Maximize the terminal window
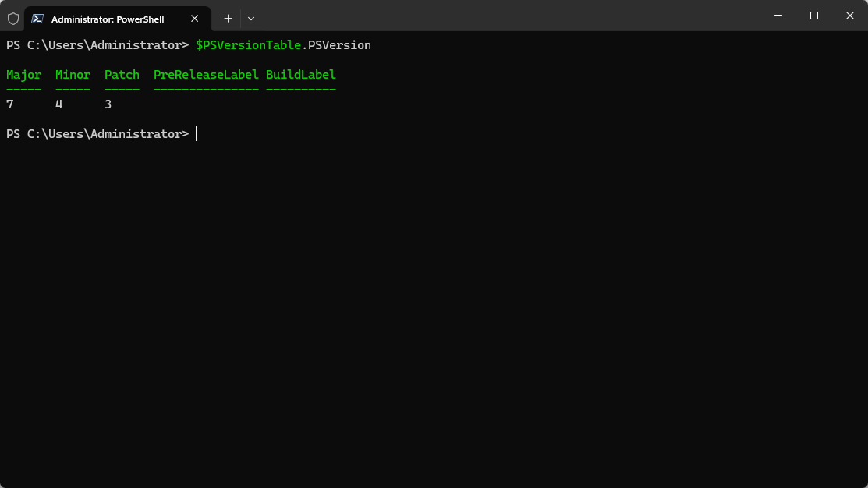 (814, 16)
